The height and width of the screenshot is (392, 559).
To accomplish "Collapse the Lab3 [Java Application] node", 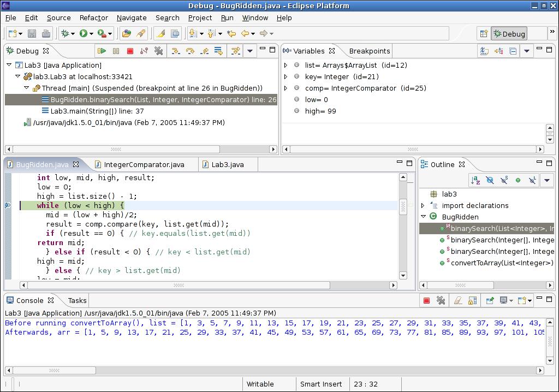I will [9, 65].
